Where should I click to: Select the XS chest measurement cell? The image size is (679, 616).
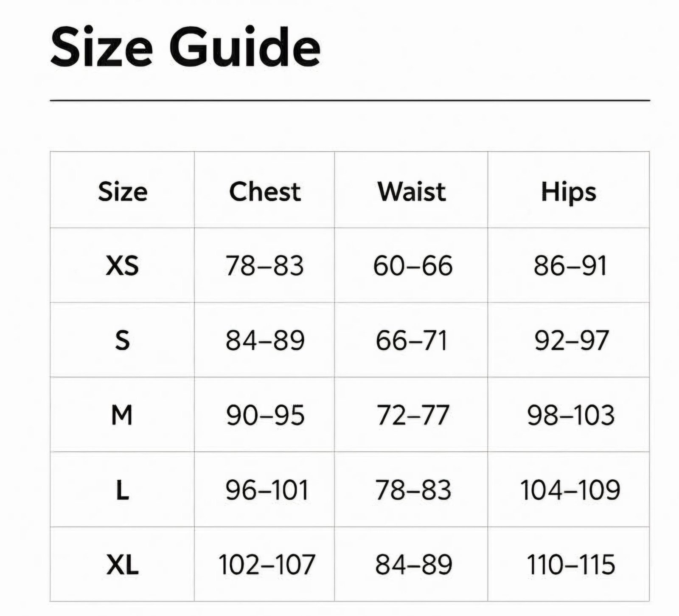pos(265,266)
